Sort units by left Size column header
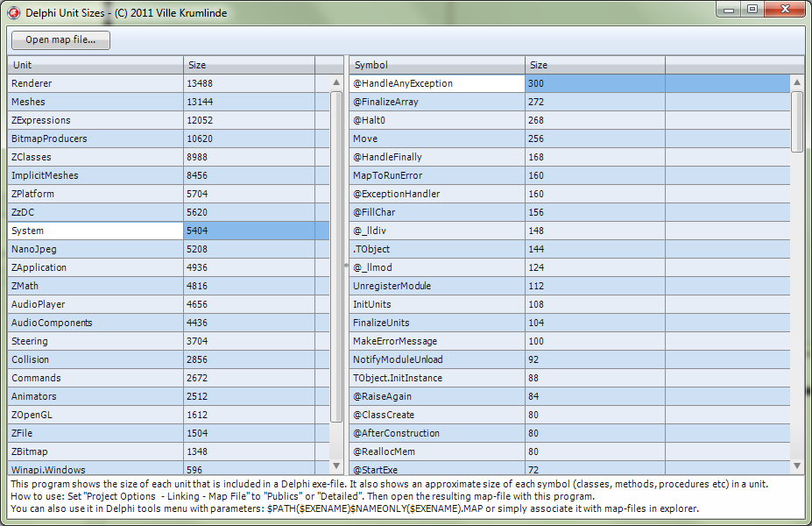812x526 pixels. (x=249, y=65)
